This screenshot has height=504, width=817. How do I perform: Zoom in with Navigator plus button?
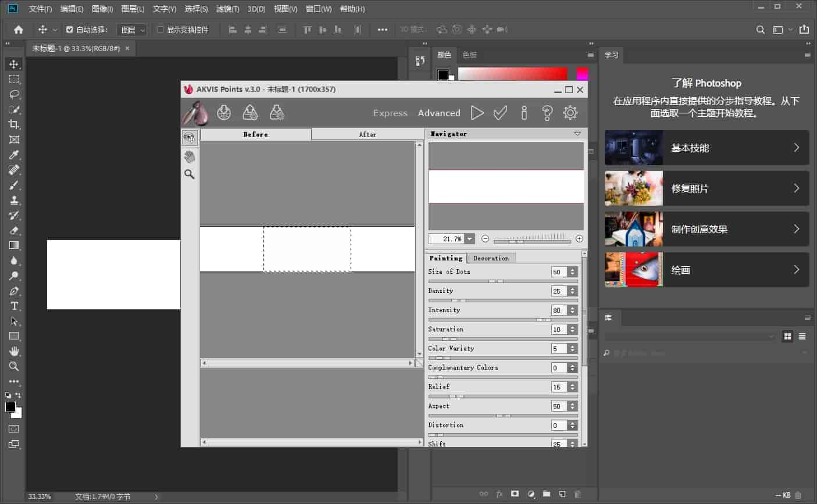coord(579,239)
